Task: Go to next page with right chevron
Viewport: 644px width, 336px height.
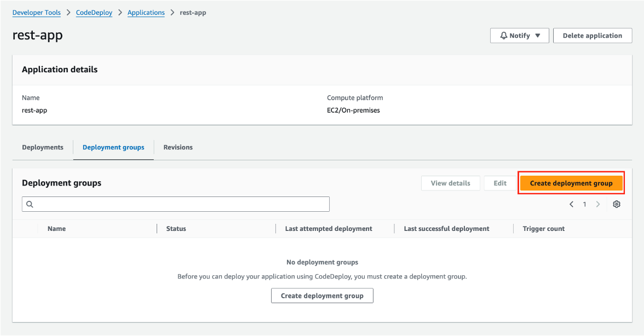Action: pyautogui.click(x=598, y=204)
